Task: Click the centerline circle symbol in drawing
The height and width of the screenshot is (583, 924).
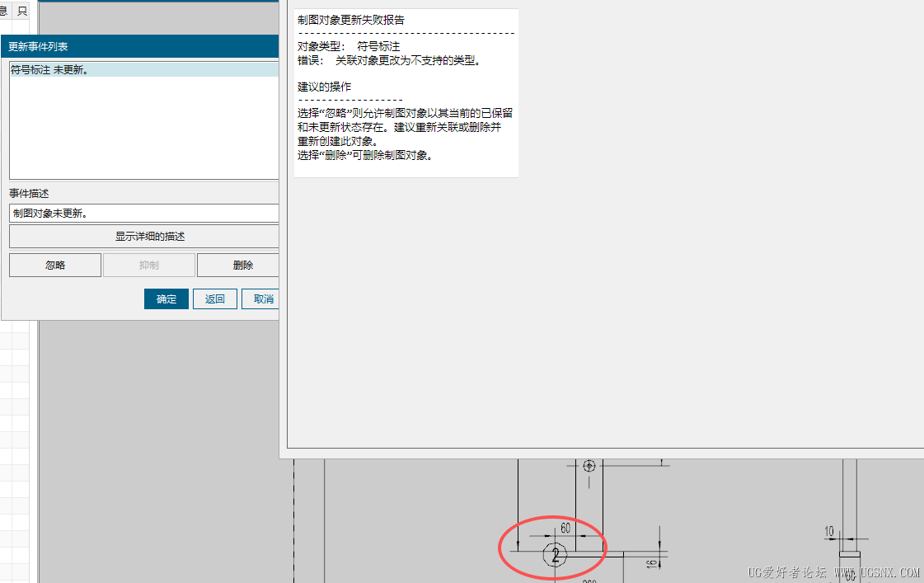Action: pyautogui.click(x=589, y=466)
